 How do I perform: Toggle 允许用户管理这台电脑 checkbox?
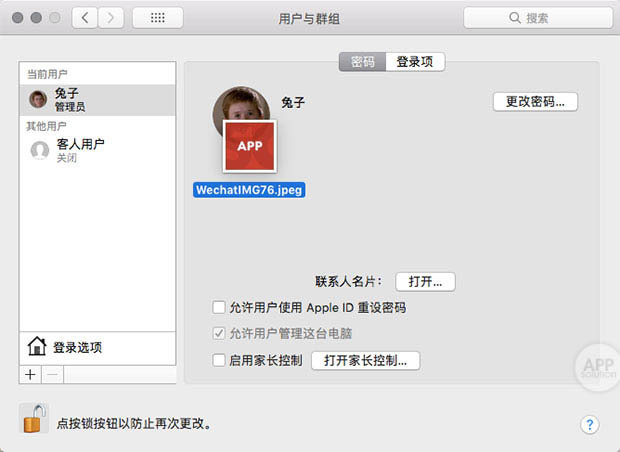(219, 333)
